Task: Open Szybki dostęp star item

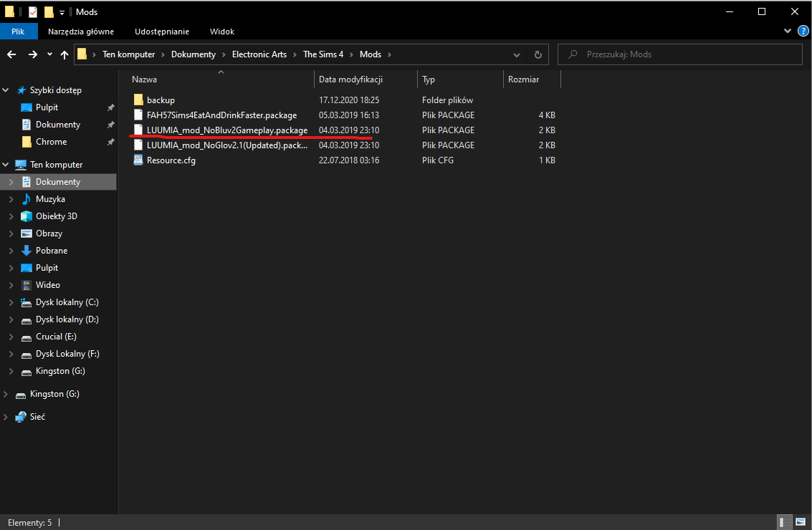Action: [22, 90]
